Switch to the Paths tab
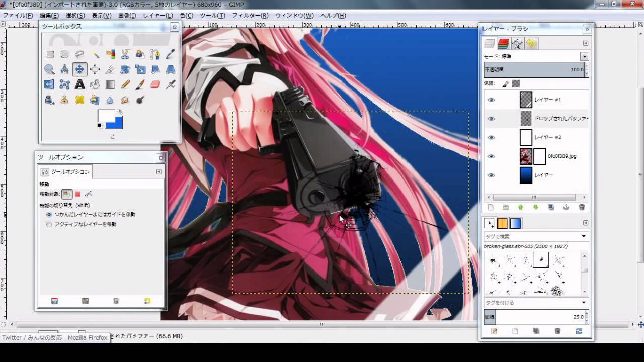 [x=517, y=44]
